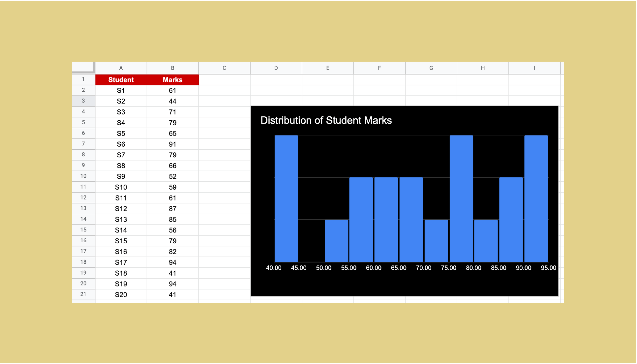This screenshot has height=364, width=637.
Task: Select row 21 header
Action: tap(83, 294)
